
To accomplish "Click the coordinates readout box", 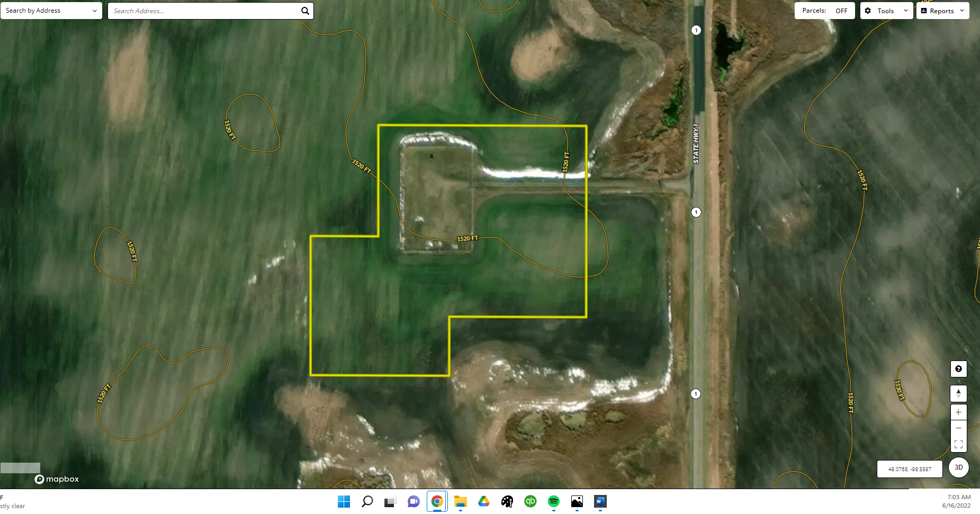I will (909, 469).
